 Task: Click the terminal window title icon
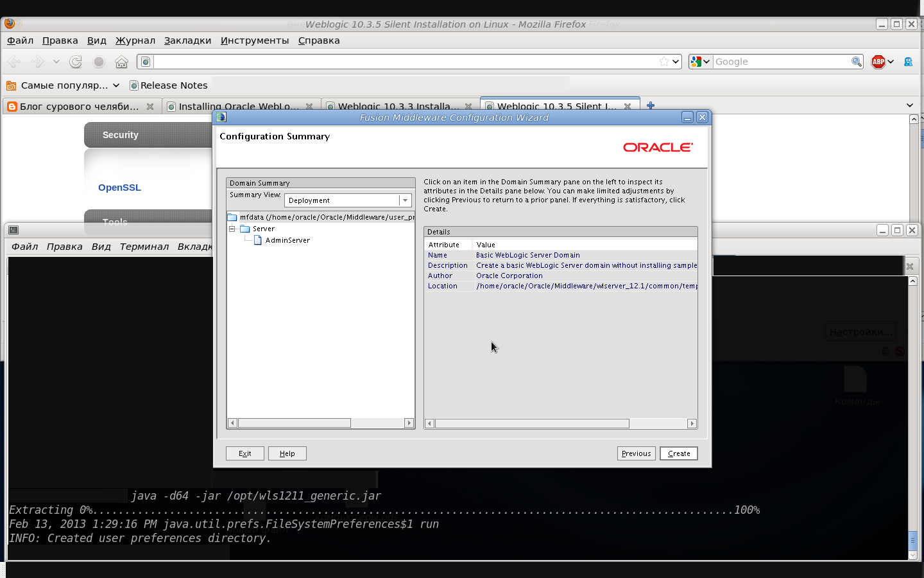point(13,230)
